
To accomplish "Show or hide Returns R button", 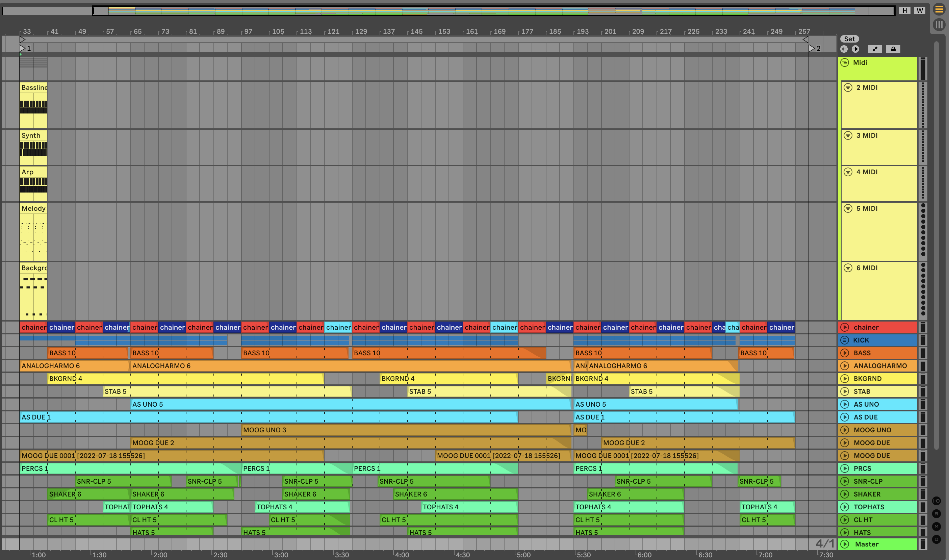I will [x=937, y=514].
